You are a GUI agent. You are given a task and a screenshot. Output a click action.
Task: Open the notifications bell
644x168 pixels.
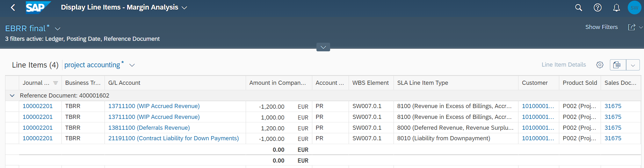pyautogui.click(x=616, y=8)
